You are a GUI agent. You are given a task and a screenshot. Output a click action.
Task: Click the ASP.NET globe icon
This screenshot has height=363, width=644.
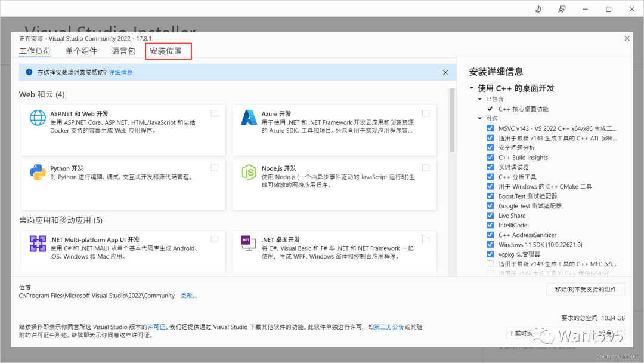(x=38, y=118)
